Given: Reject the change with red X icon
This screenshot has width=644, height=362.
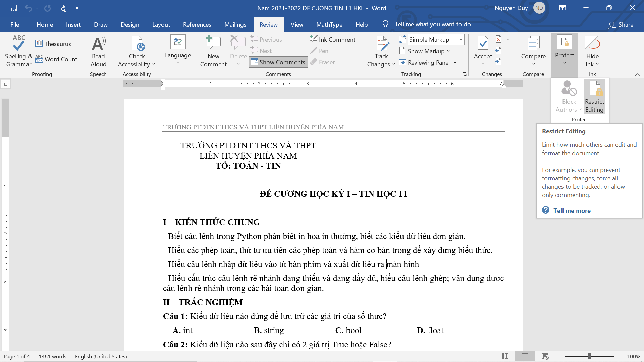Looking at the screenshot, I should pyautogui.click(x=499, y=39).
